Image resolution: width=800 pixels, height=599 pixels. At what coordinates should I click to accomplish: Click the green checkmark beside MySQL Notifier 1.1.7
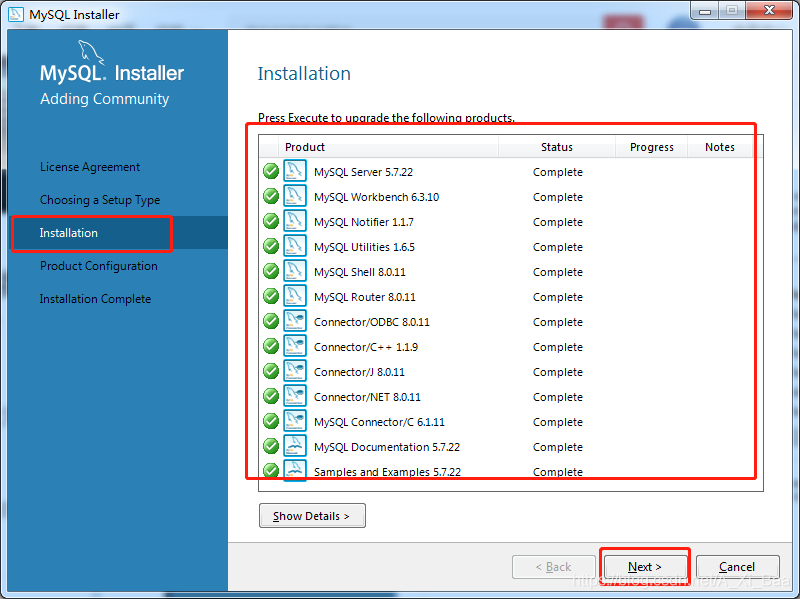pyautogui.click(x=271, y=221)
